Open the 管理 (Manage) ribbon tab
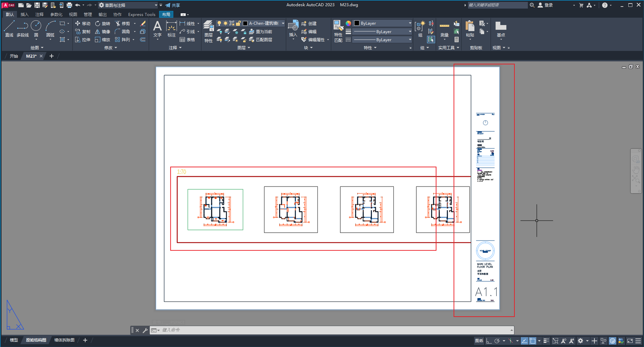Image resolution: width=644 pixels, height=347 pixels. [88, 14]
